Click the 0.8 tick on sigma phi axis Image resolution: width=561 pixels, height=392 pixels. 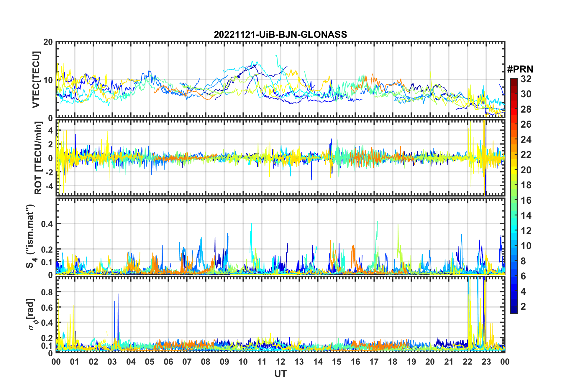coord(47,292)
